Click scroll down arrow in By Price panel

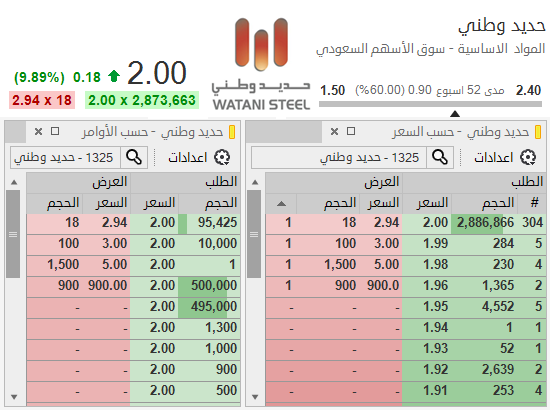(255, 397)
